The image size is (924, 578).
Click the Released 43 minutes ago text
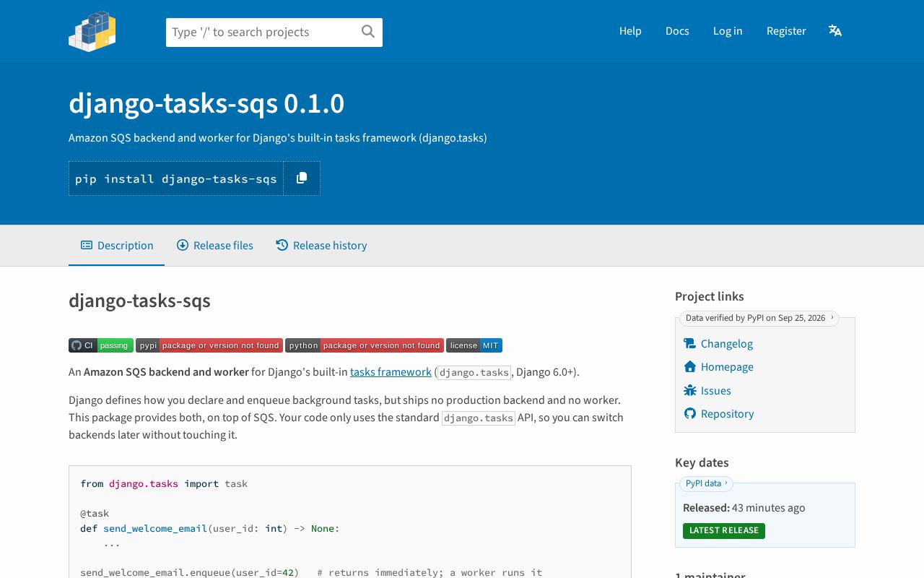click(x=744, y=508)
